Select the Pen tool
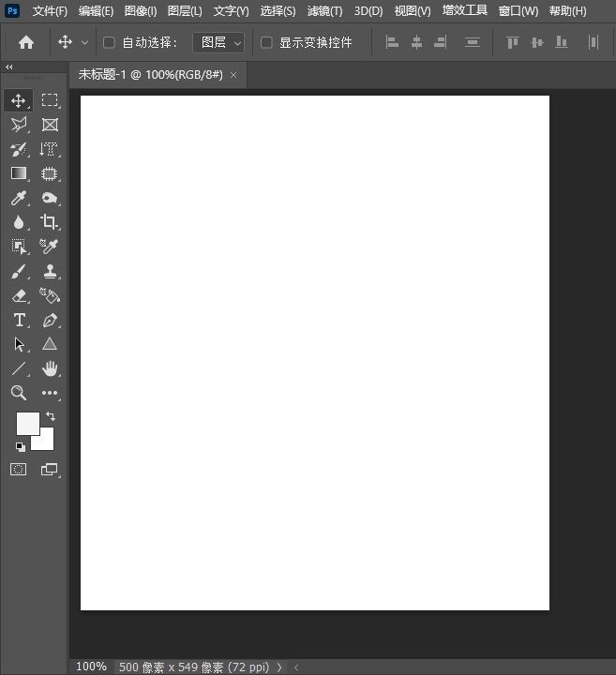 [50, 321]
